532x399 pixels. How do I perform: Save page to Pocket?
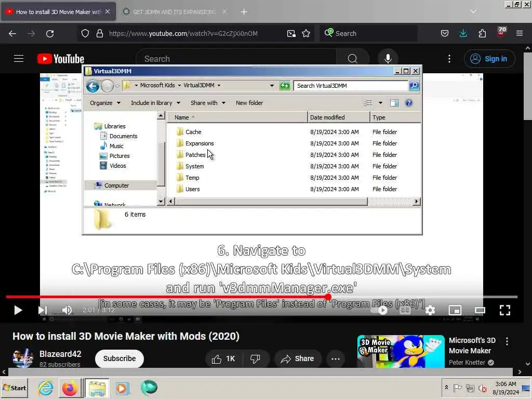click(445, 34)
